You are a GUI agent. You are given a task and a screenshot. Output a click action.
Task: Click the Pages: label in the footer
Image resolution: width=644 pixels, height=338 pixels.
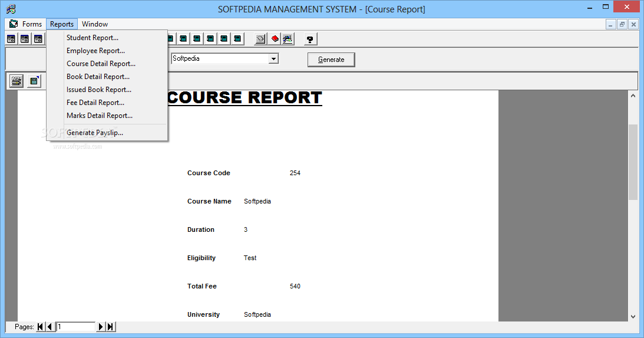tap(24, 327)
